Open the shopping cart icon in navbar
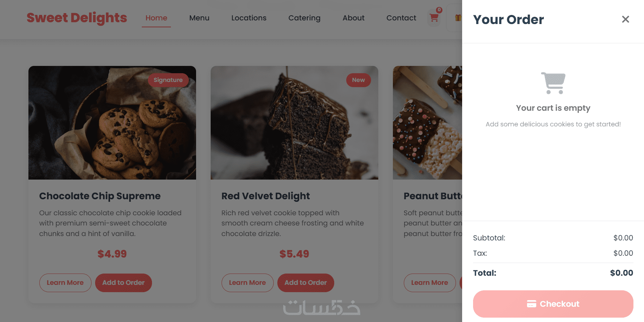The width and height of the screenshot is (644, 322). click(x=434, y=17)
